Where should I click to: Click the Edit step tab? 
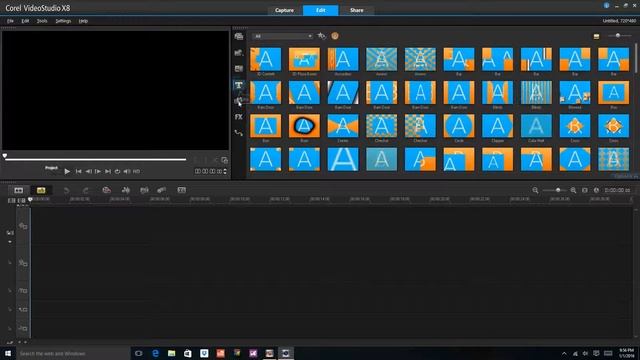click(x=320, y=10)
